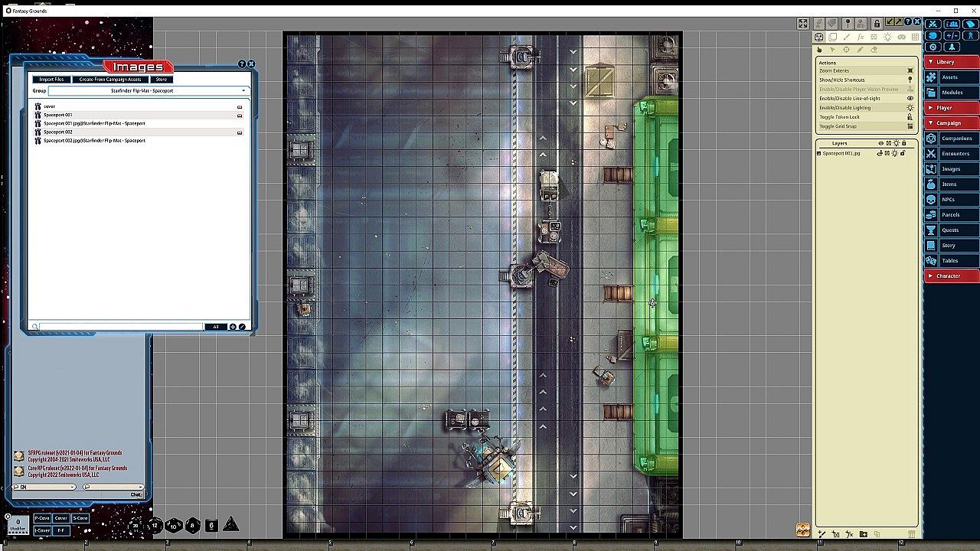980x551 pixels.
Task: Open the Story sidebar entry
Action: tap(952, 246)
